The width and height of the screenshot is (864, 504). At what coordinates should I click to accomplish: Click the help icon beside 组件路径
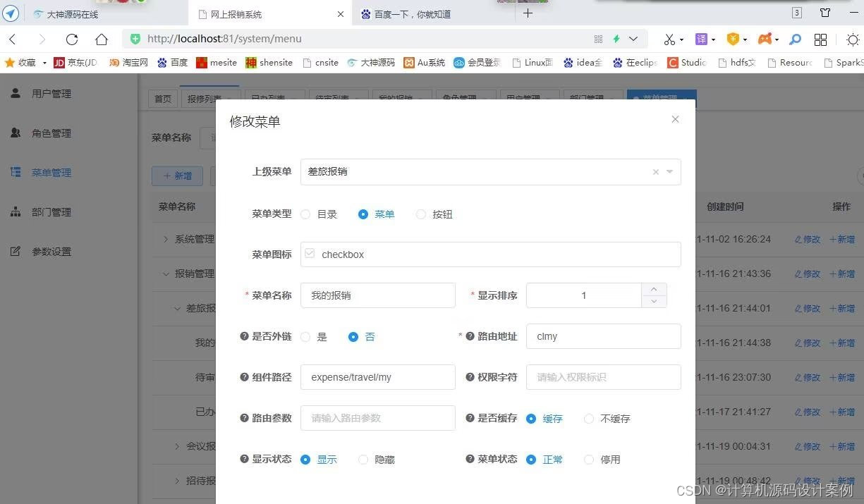pyautogui.click(x=244, y=377)
